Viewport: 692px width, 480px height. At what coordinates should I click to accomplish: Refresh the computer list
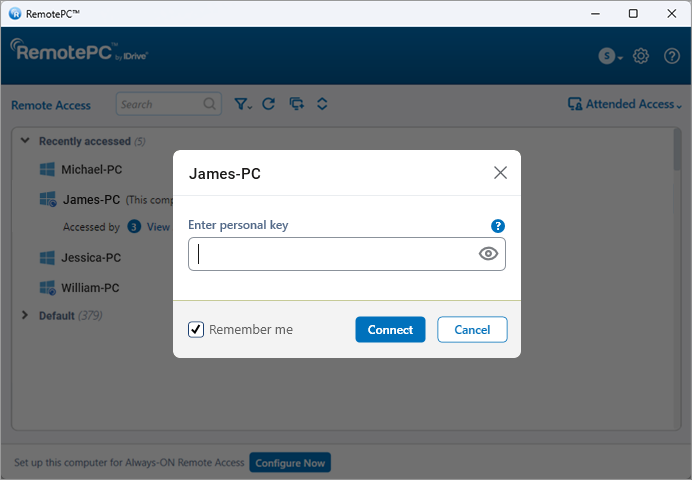(x=268, y=104)
